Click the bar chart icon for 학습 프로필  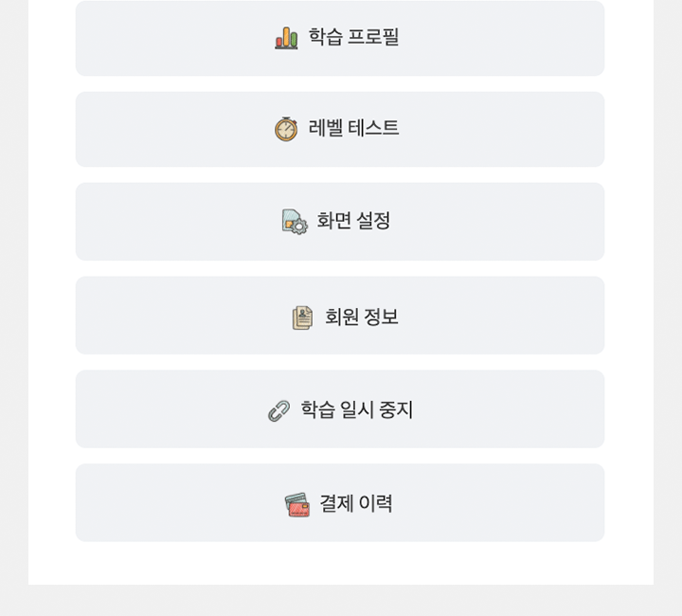tap(286, 38)
